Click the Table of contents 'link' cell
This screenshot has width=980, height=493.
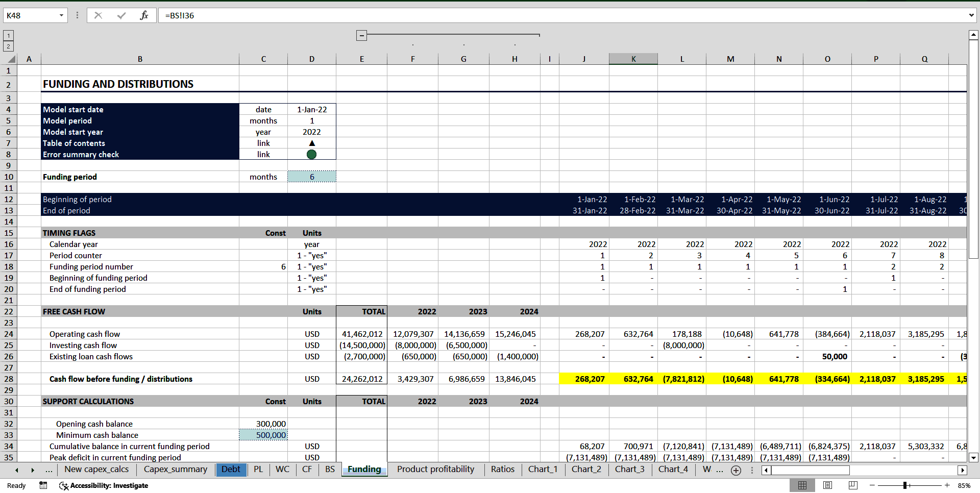click(x=263, y=143)
